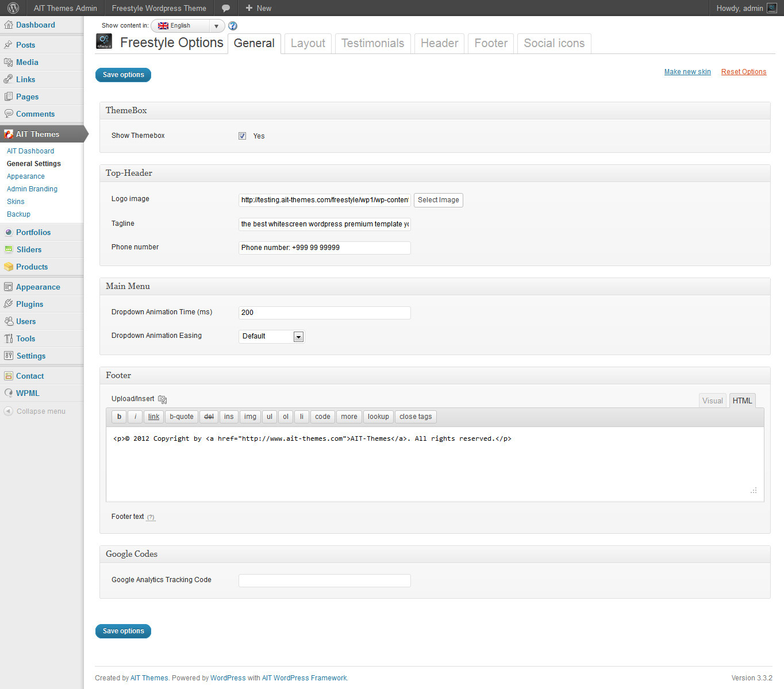Screen dimensions: 784x689
Task: Click the img editor button
Action: point(250,417)
